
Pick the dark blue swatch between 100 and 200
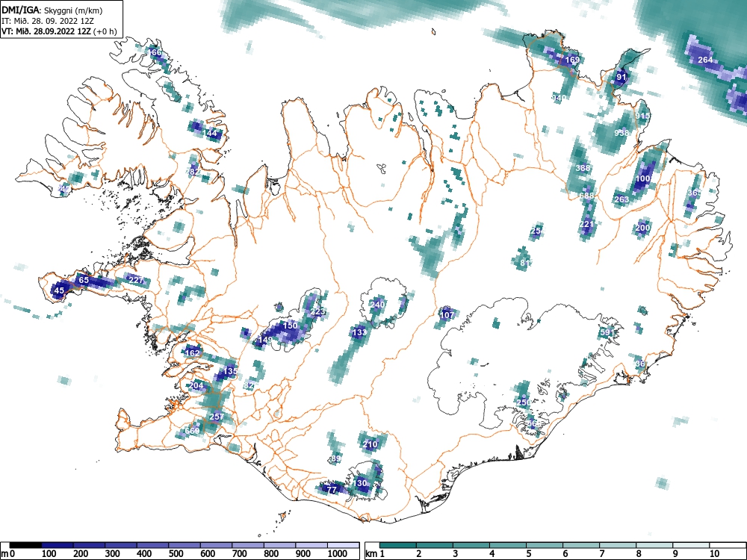pyautogui.click(x=58, y=545)
